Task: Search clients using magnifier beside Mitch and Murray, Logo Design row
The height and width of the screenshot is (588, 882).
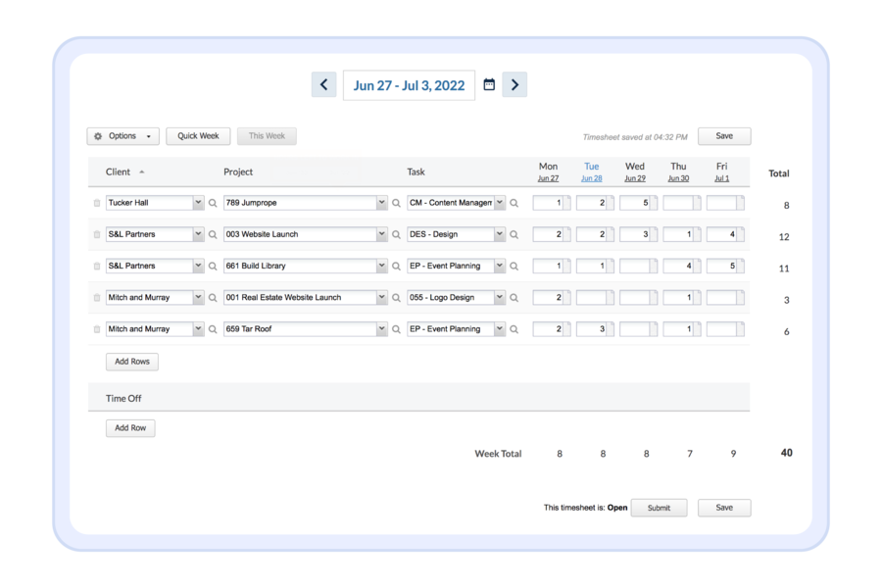Action: (213, 298)
